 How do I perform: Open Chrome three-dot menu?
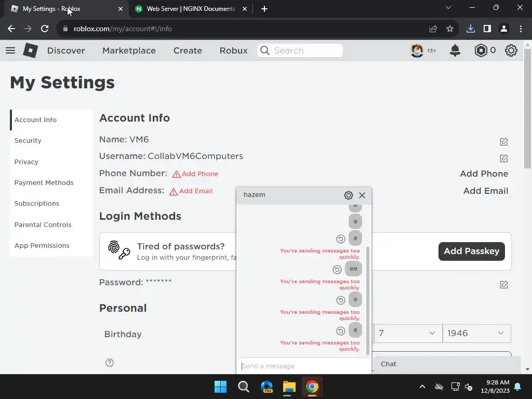click(x=521, y=29)
